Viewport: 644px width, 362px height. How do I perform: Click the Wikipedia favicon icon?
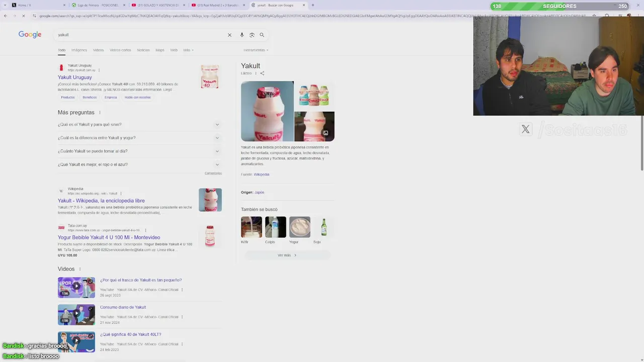[61, 191]
